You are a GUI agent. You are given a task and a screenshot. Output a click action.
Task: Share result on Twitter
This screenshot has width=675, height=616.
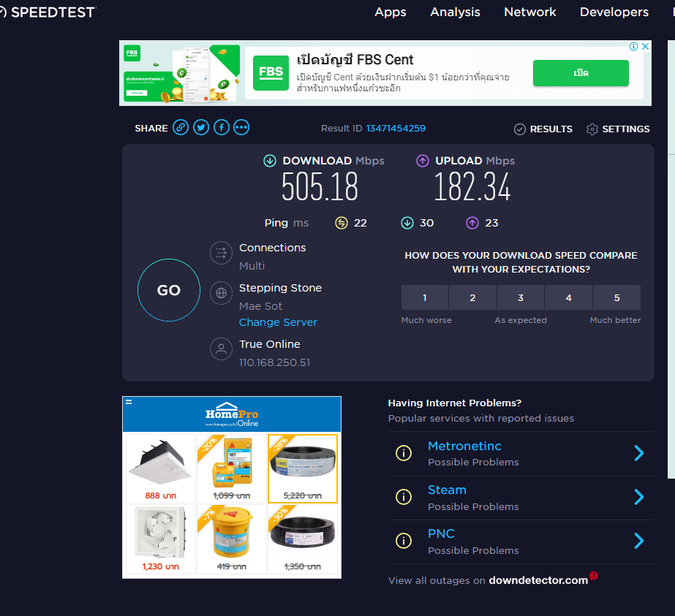(201, 128)
